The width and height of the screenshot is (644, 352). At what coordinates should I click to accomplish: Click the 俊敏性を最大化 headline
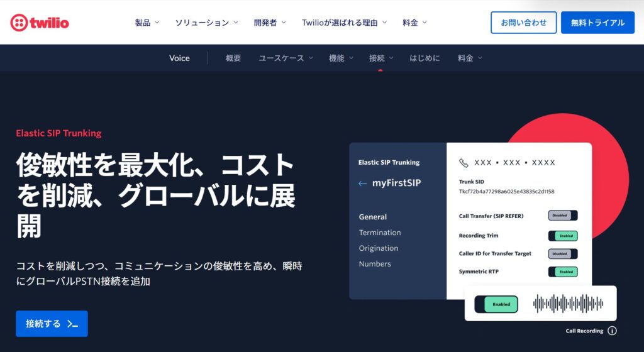pos(156,195)
